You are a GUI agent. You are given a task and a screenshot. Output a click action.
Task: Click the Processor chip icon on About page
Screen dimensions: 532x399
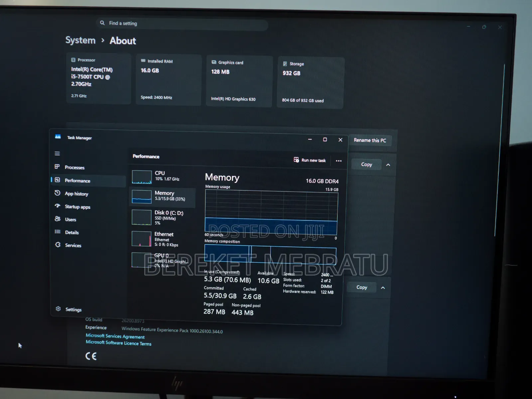(x=73, y=60)
